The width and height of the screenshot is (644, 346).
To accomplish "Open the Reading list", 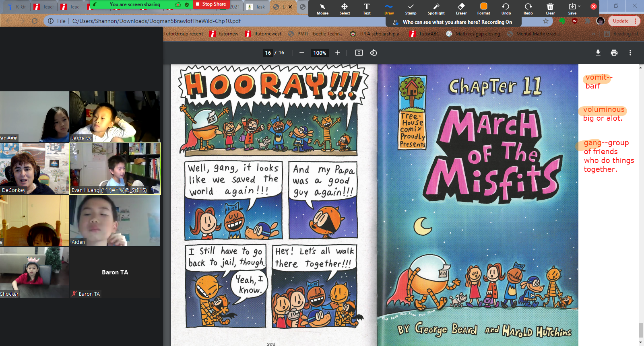I will tap(621, 34).
